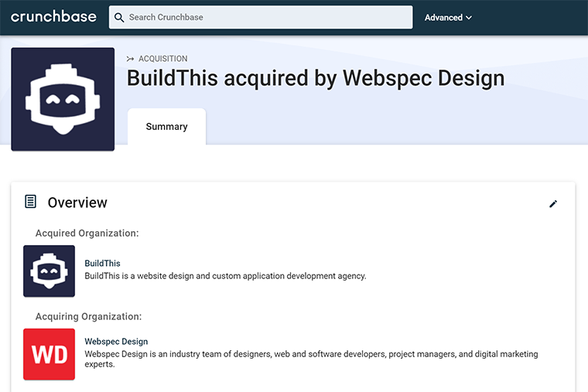The height and width of the screenshot is (392, 588).
Task: Click the pencil edit icon in Overview
Action: [x=552, y=204]
